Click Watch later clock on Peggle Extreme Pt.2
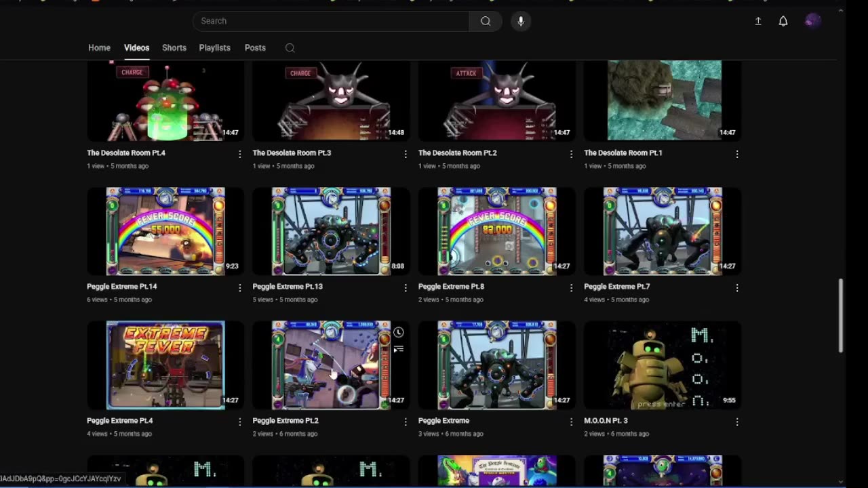Viewport: 868px width, 488px height. click(x=399, y=332)
